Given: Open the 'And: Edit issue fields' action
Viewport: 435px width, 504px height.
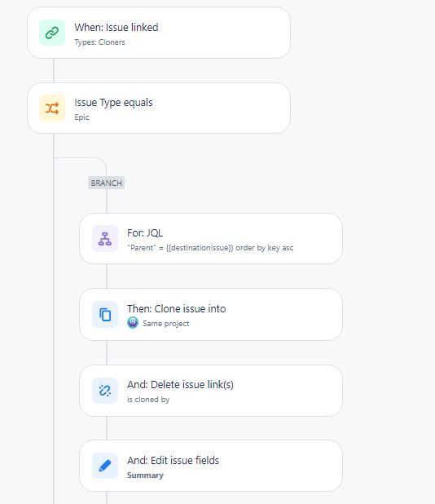Looking at the screenshot, I should point(211,466).
